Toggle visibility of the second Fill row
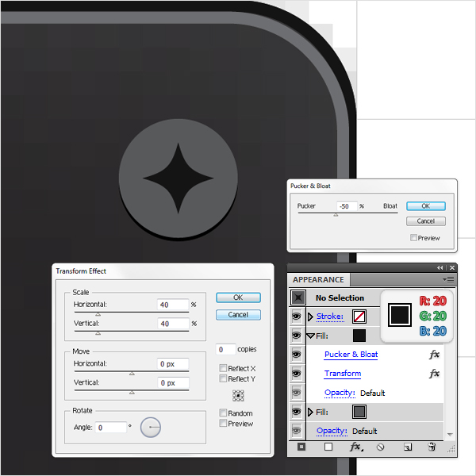476x476 pixels. click(x=296, y=412)
